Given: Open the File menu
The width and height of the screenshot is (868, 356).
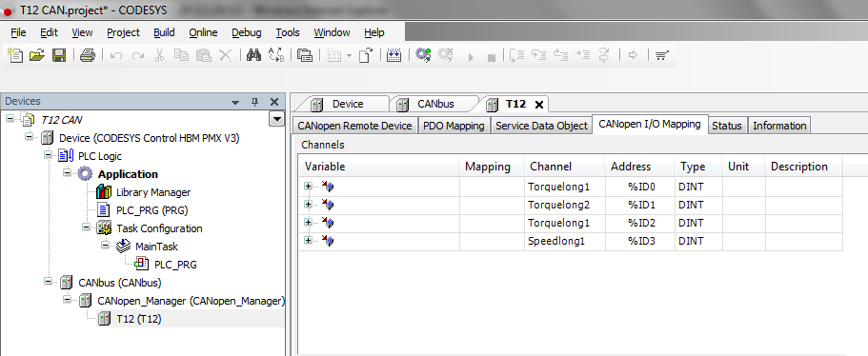Looking at the screenshot, I should [18, 32].
